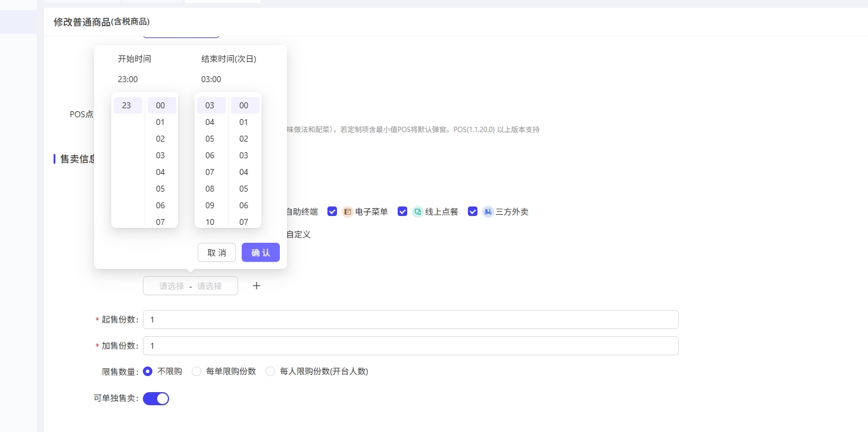Click the 线上点餐 channel icon
This screenshot has height=432, width=868.
tap(418, 211)
